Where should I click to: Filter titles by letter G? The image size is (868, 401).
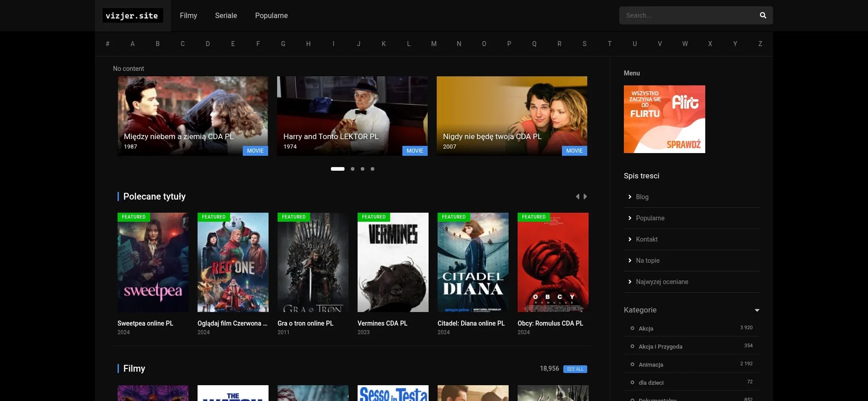point(283,44)
